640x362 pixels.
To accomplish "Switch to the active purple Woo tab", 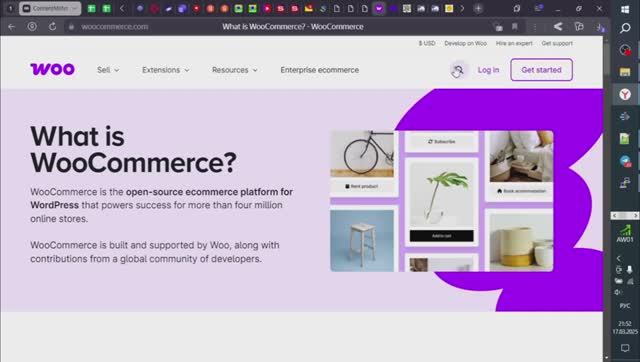I will point(379,8).
